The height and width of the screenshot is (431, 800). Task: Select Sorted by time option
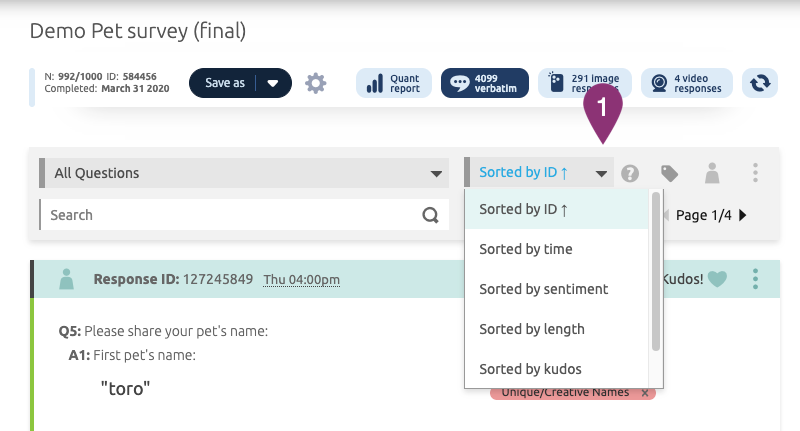click(x=526, y=249)
